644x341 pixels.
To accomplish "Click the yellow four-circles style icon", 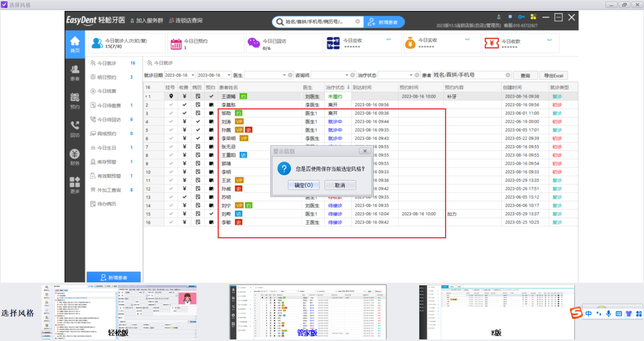I will 533,16.
